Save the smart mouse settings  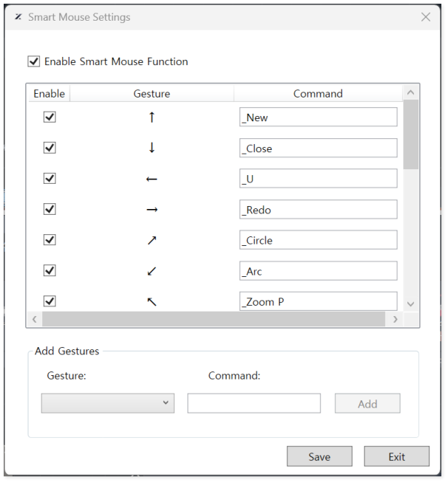tap(320, 456)
